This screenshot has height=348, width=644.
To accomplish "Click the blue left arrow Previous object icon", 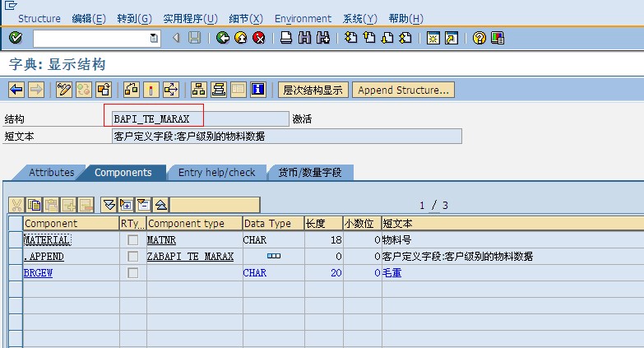I will (16, 90).
